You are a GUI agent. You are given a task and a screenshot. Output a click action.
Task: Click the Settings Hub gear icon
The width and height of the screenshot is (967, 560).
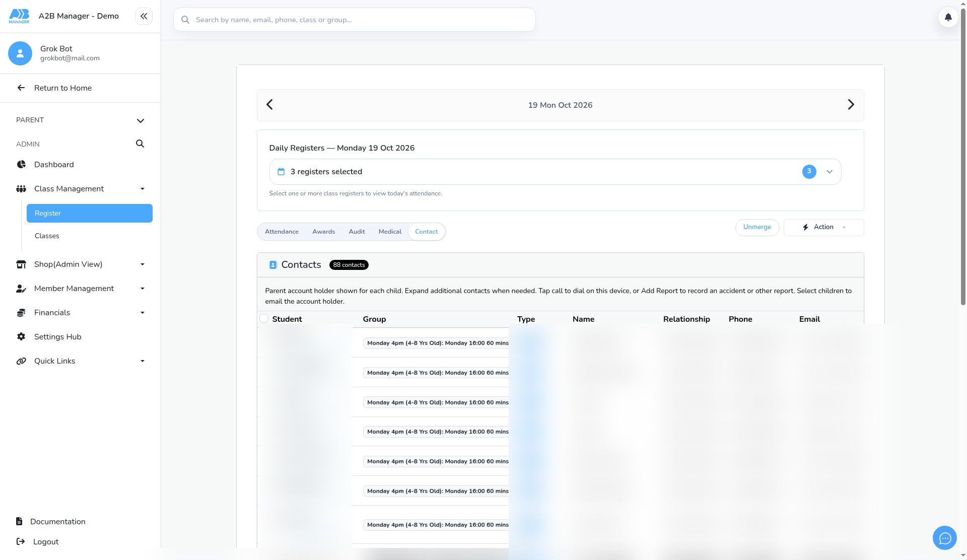pos(21,336)
